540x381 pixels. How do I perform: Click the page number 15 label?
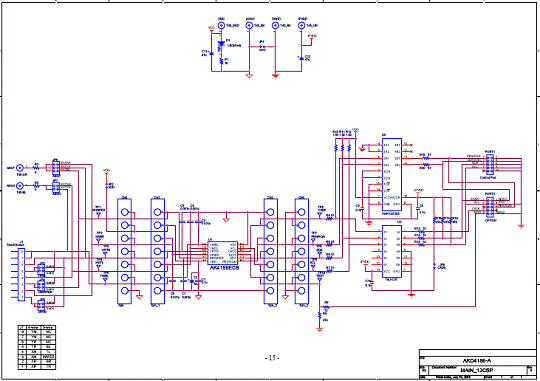click(272, 358)
